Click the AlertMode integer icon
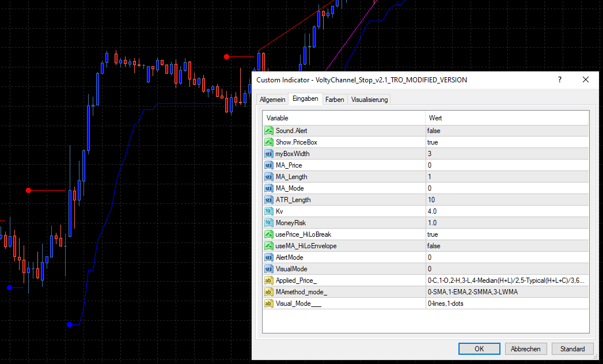Image resolution: width=603 pixels, height=364 pixels. pos(268,257)
